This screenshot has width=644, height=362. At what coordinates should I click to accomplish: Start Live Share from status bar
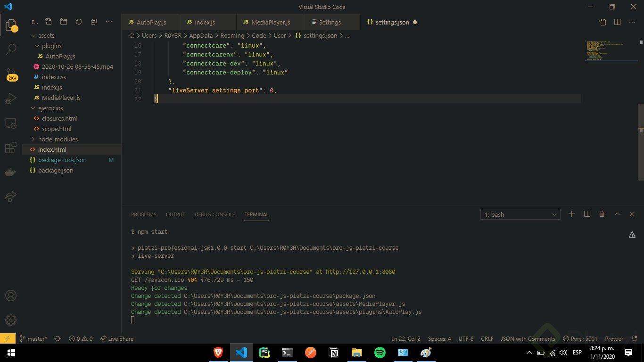116,338
